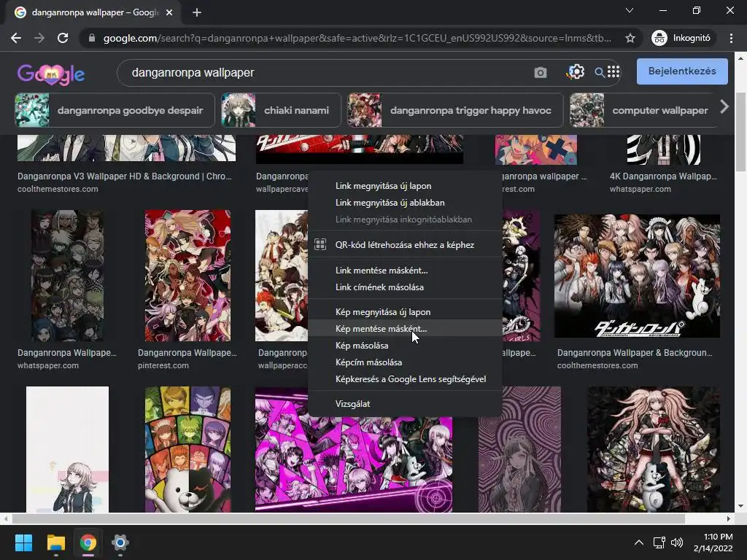Choose Képkeresés a Google Lens segítségével

pos(406,379)
